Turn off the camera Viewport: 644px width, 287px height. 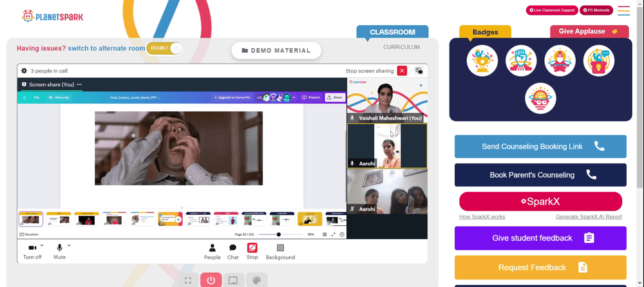[32, 251]
